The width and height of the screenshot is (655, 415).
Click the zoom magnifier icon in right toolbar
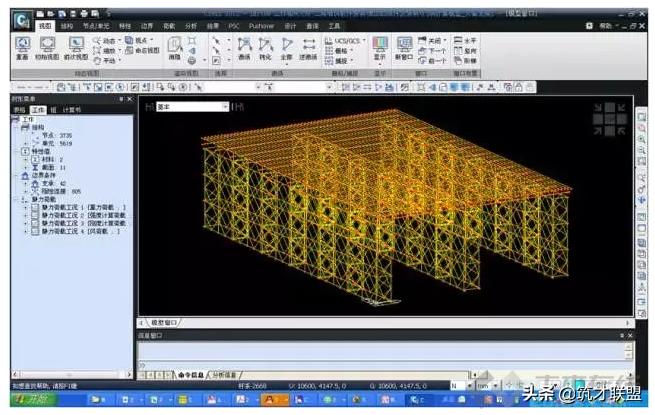[641, 140]
